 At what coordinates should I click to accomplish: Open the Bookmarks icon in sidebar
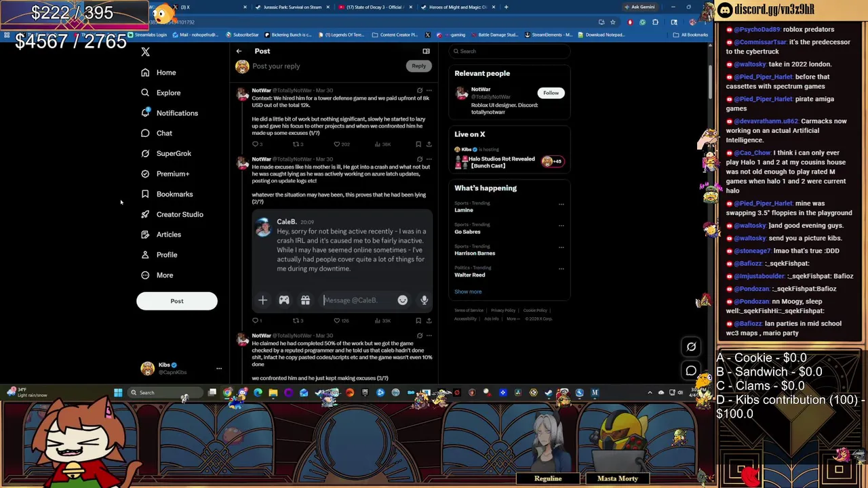coord(145,195)
